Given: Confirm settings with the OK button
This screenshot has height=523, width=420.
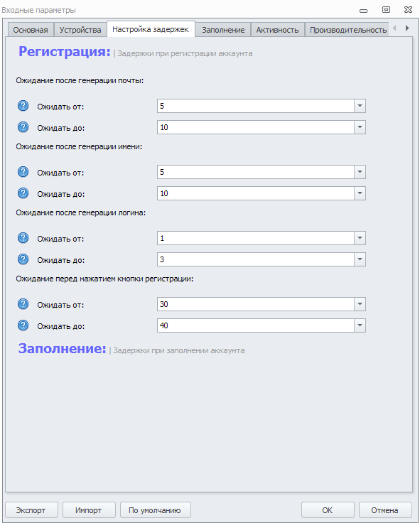Looking at the screenshot, I should tap(328, 510).
